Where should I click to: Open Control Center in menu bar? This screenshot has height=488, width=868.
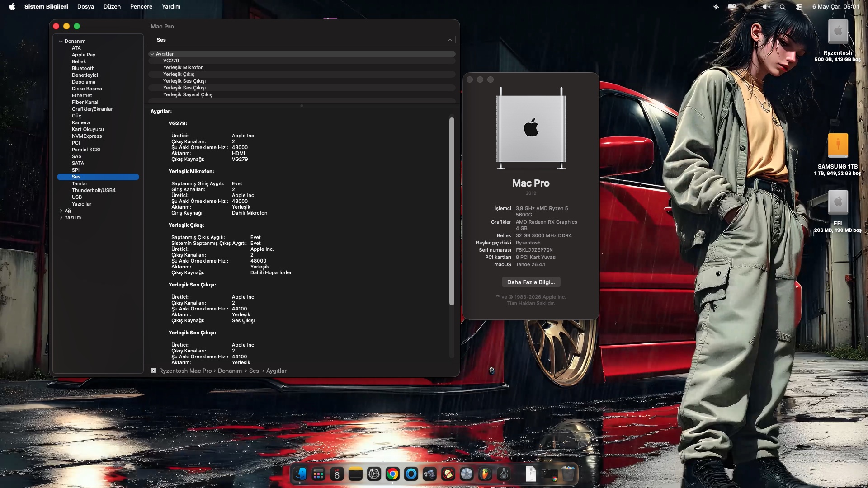[x=799, y=7]
